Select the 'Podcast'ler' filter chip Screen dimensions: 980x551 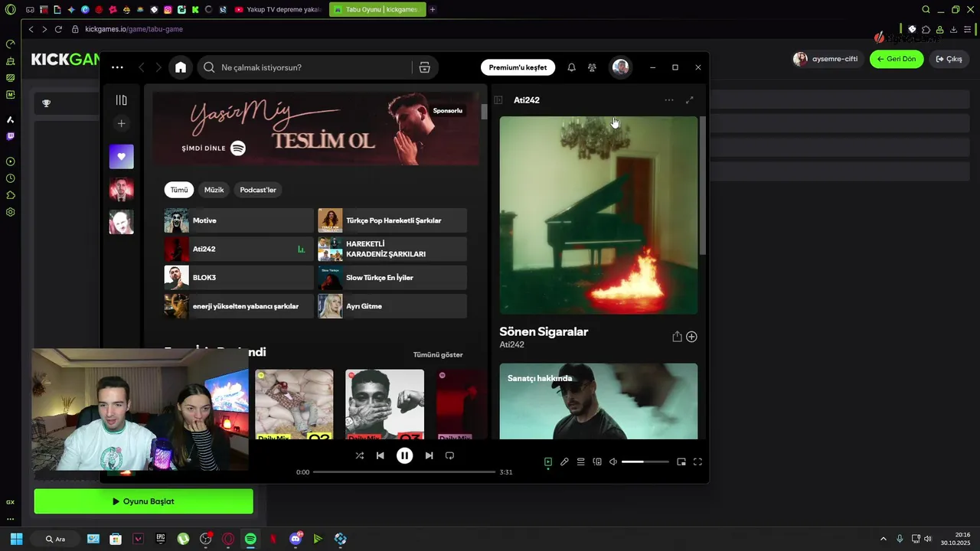(258, 190)
